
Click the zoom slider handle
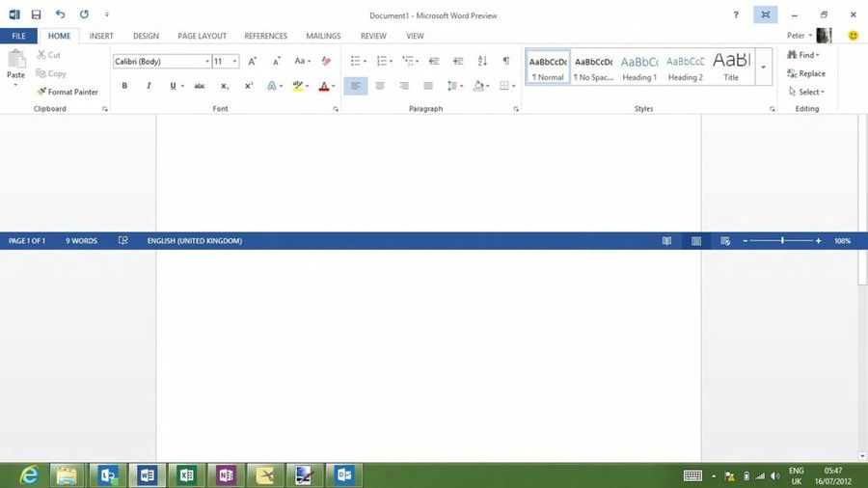[782, 240]
